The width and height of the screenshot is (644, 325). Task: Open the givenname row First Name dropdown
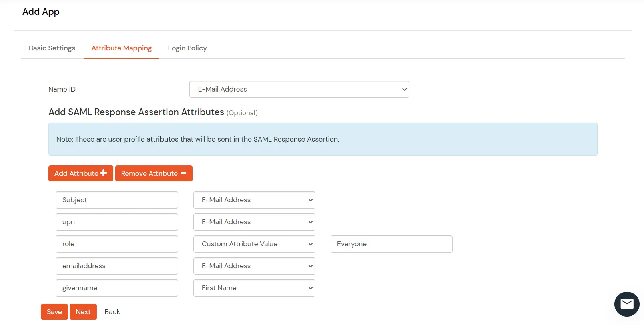point(254,288)
